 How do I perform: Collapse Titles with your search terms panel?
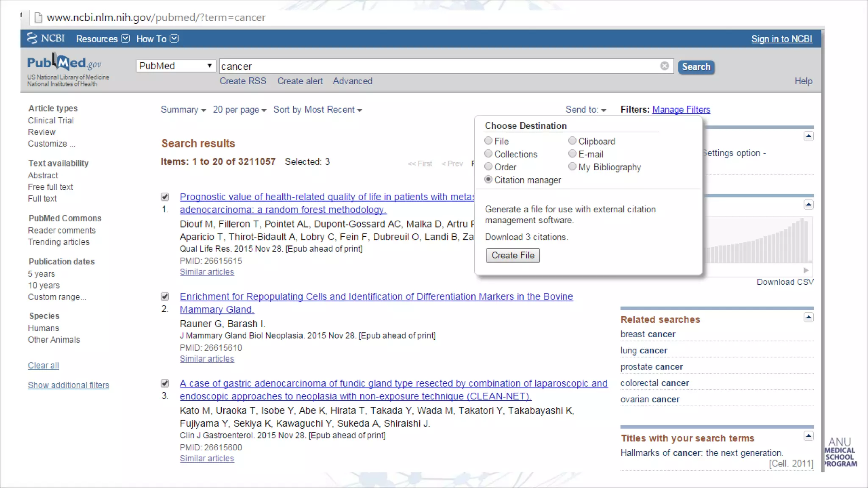808,436
